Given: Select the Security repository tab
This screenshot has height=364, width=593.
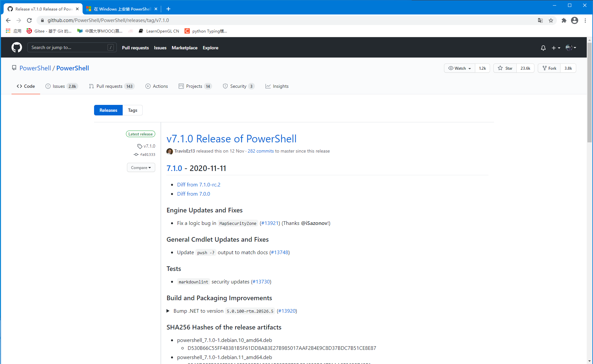Looking at the screenshot, I should 238,86.
